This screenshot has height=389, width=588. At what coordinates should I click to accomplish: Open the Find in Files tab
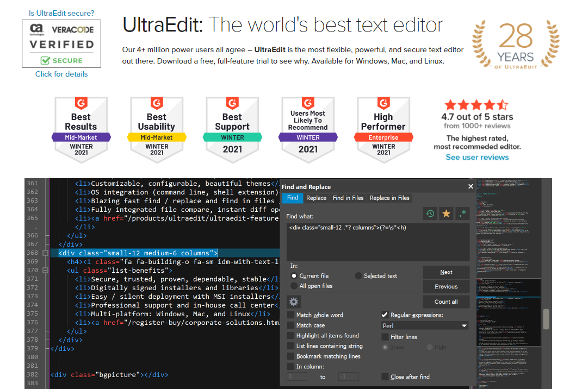[x=348, y=198]
